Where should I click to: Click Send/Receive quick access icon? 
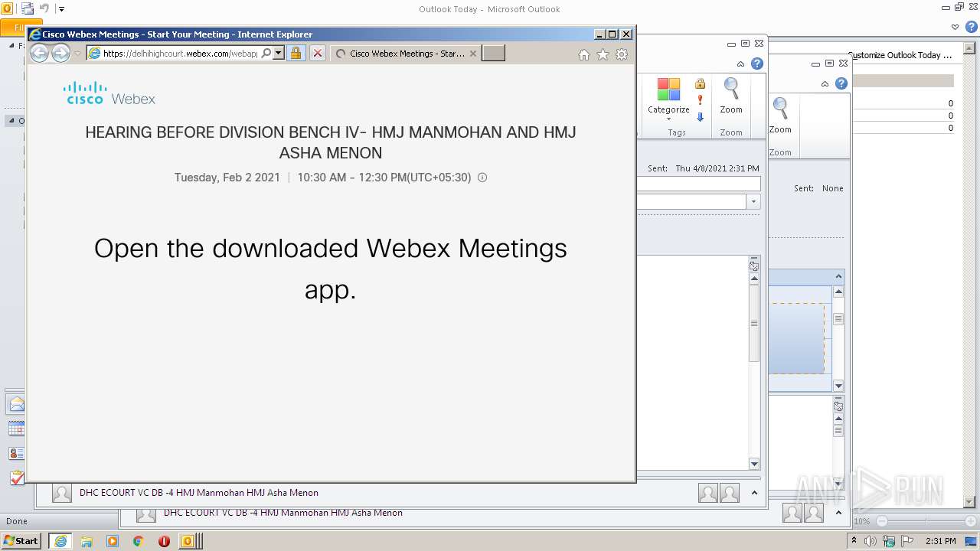pos(28,8)
